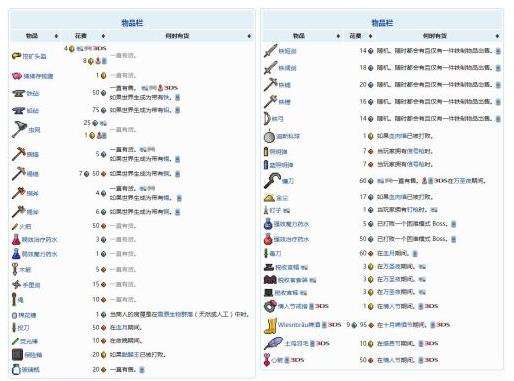
Task: Click the wooden arrow icon priced 5
Action: 15,269
